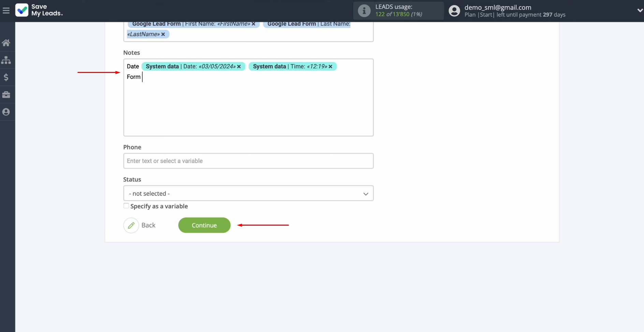Expand the account dropdown chevron
Screen dimensions: 644x332
click(x=640, y=11)
